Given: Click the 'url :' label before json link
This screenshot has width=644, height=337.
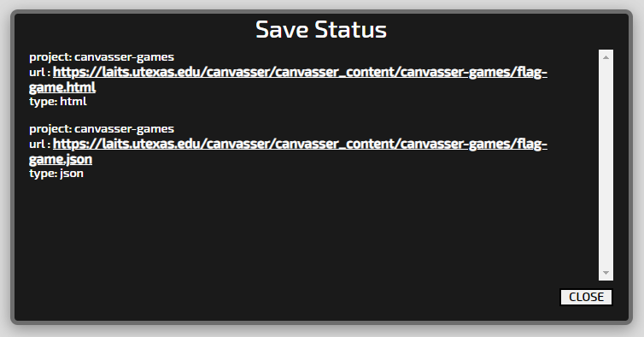Looking at the screenshot, I should point(40,145).
